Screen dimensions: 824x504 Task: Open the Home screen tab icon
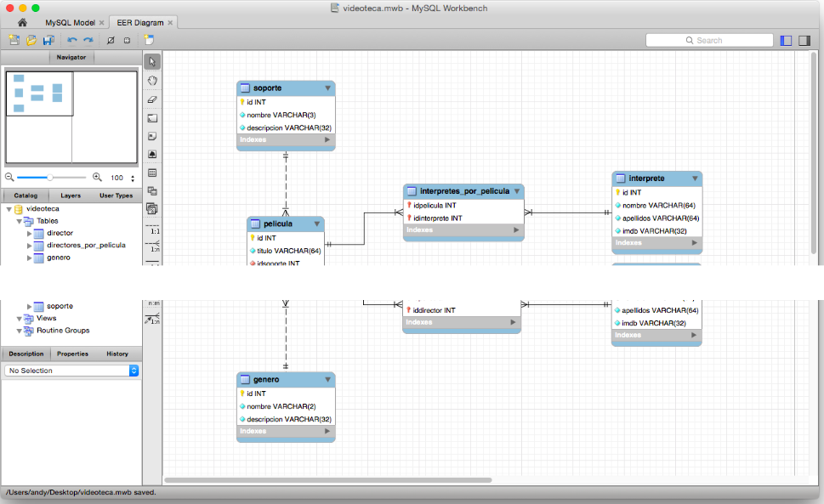[x=22, y=22]
